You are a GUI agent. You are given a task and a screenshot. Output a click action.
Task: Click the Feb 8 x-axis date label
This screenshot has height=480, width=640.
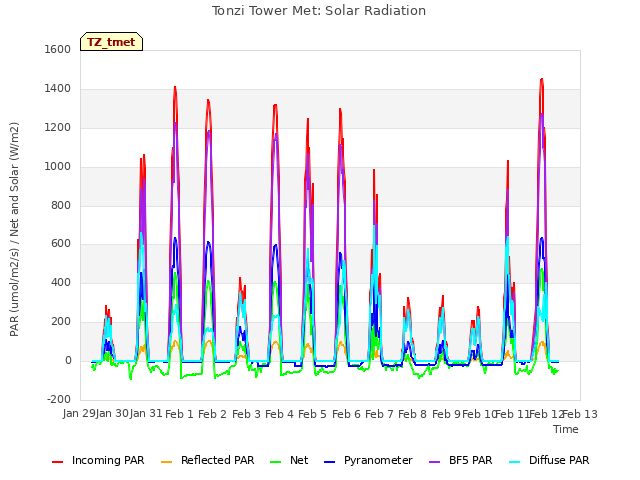coord(412,414)
